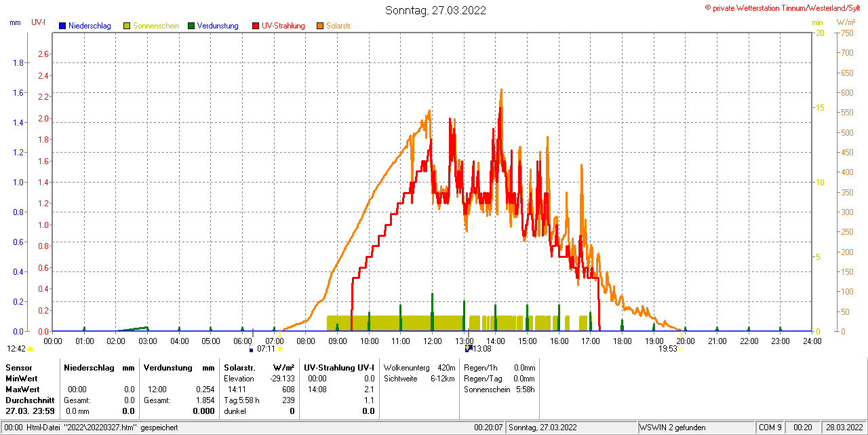Click the Solarstr. column header in table
This screenshot has height=435, width=868.
tap(239, 367)
